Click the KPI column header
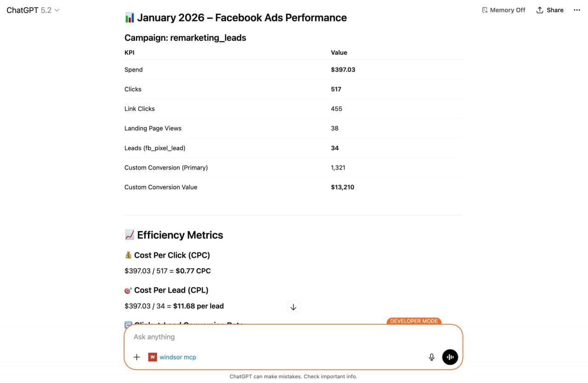588x383 pixels. coord(130,53)
